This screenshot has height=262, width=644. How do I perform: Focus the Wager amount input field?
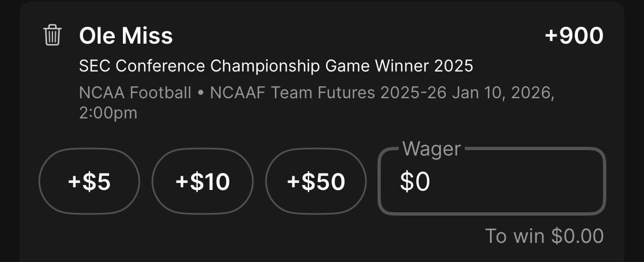click(x=492, y=181)
